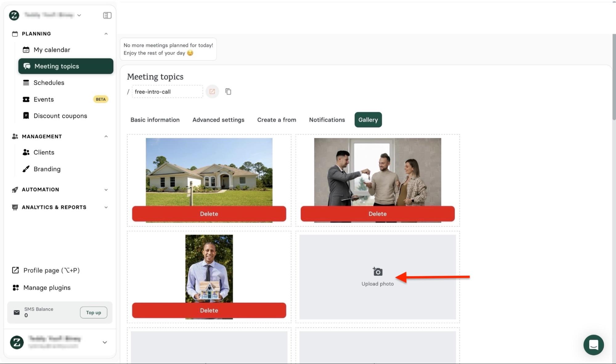The image size is (616, 364).
Task: Expand the account switcher at the bottom
Action: pyautogui.click(x=104, y=342)
